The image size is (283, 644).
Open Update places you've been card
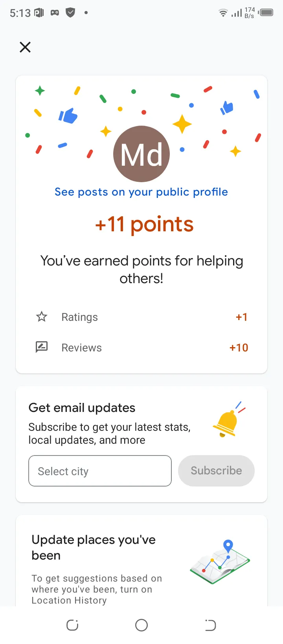(94, 547)
